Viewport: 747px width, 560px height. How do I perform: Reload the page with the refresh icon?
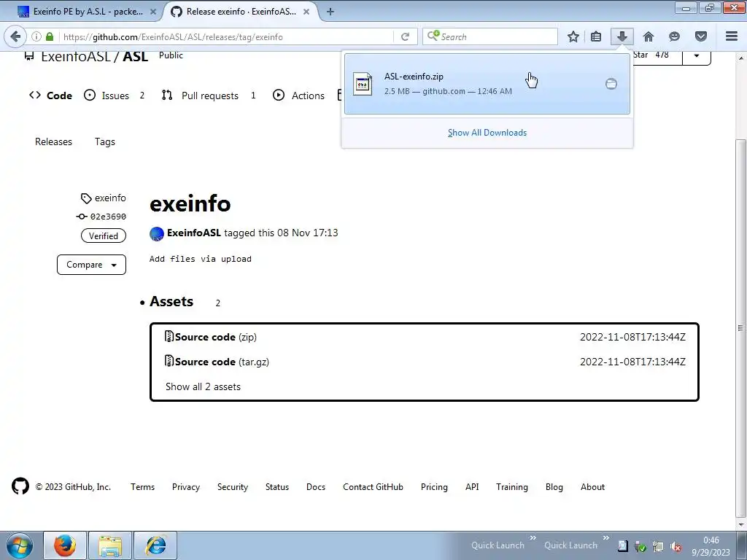coord(405,36)
